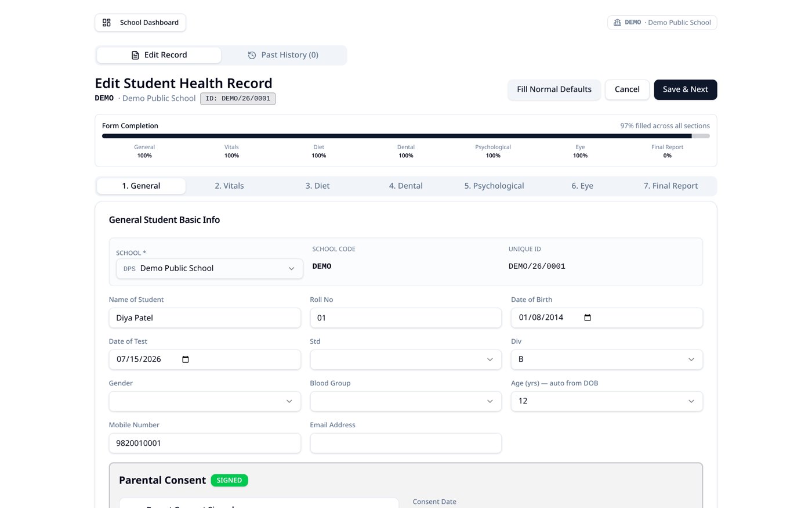The image size is (812, 508).
Task: Jump to the 7. Final Report tab
Action: tap(670, 186)
